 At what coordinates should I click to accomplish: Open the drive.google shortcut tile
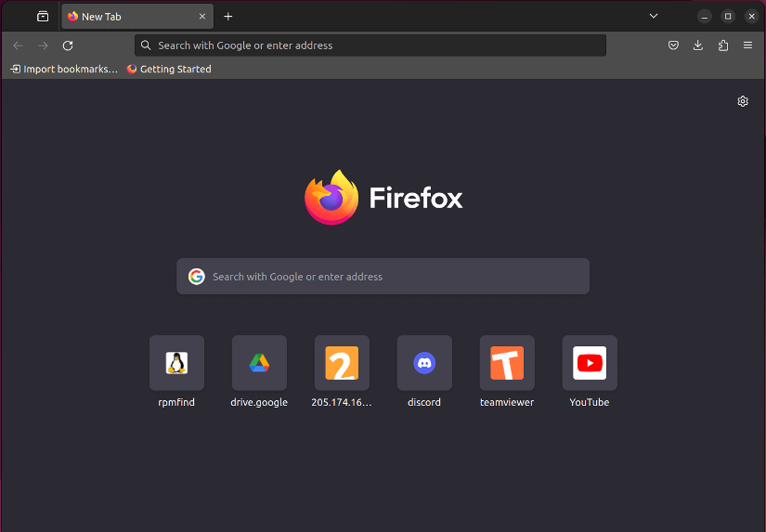tap(259, 363)
